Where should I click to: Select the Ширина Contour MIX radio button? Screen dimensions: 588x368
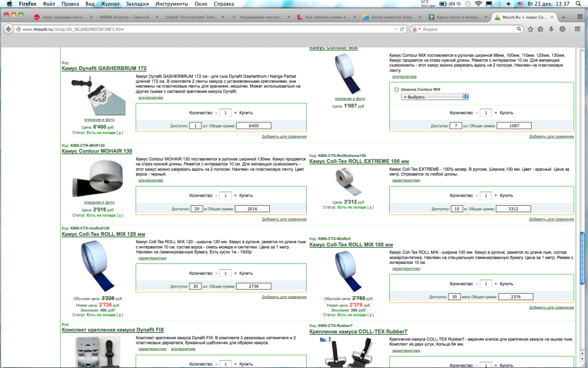(396, 90)
